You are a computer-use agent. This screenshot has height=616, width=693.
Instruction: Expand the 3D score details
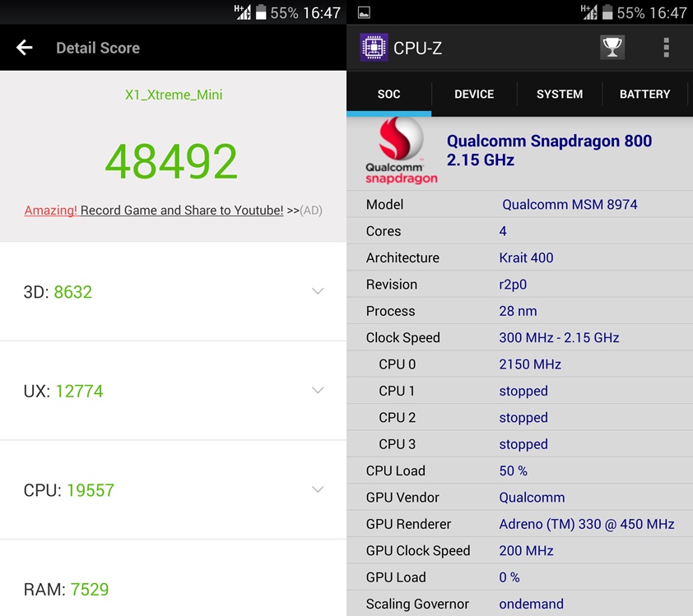318,291
